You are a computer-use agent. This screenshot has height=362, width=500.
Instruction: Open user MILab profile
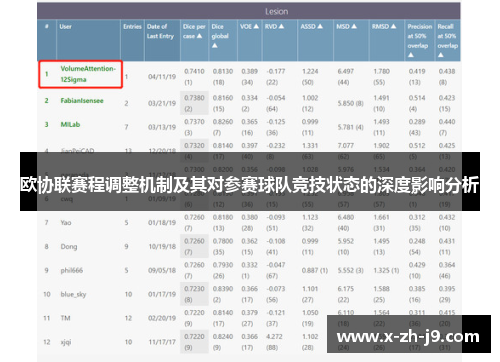pyautogui.click(x=70, y=124)
